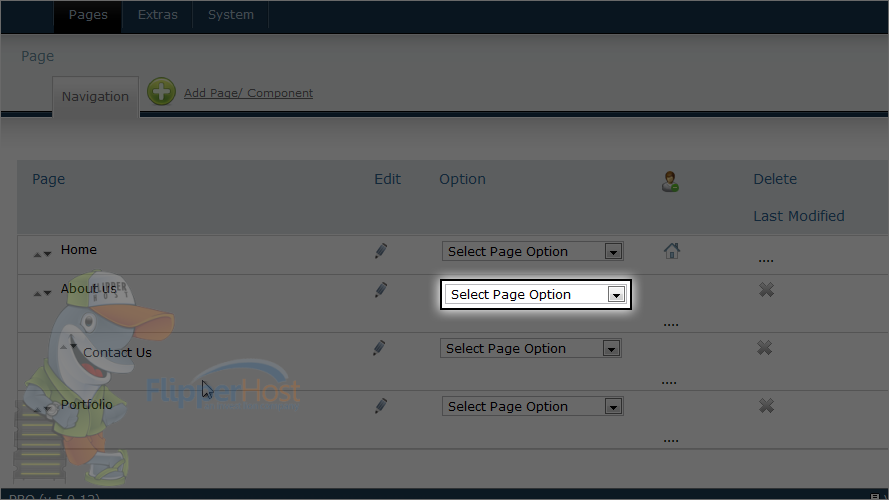Open the Pages menu
889x500 pixels.
coord(88,15)
